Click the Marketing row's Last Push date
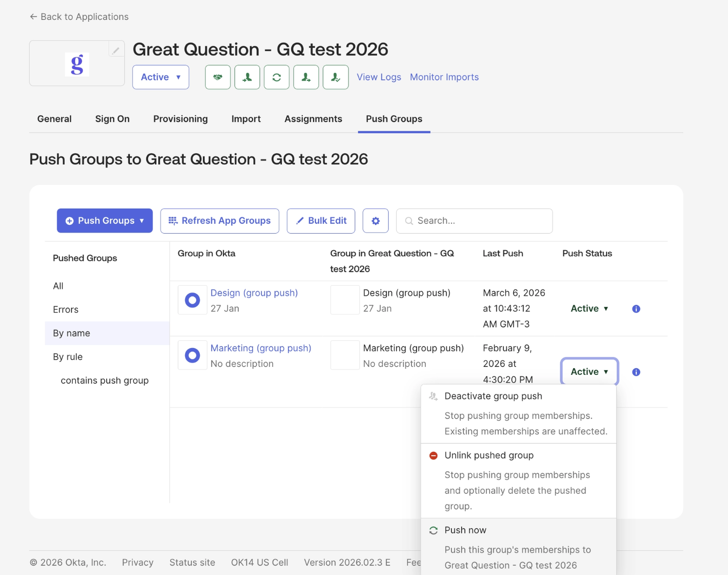This screenshot has height=575, width=728. pos(508,364)
